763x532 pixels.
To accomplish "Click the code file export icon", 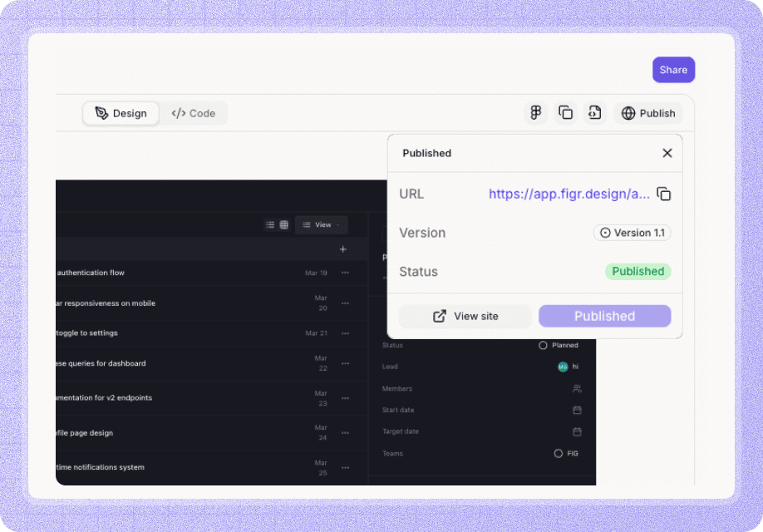I will [x=594, y=113].
